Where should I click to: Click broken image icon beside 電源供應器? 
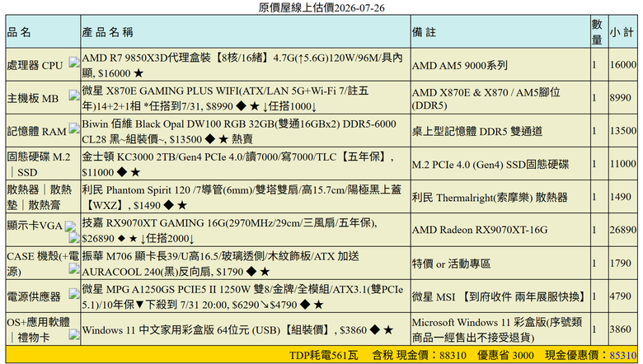coord(74,293)
